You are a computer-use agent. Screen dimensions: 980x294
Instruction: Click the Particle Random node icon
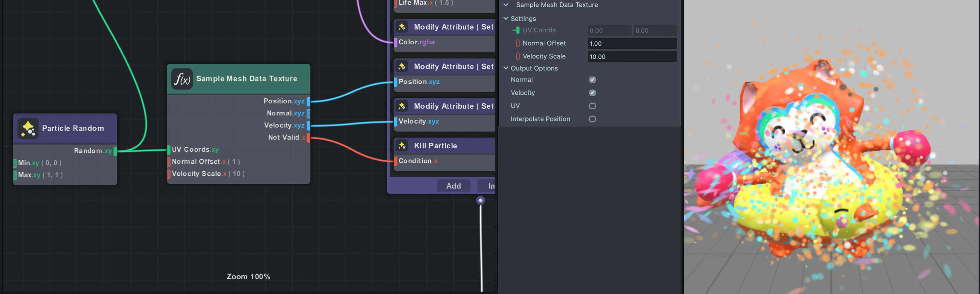(28, 129)
